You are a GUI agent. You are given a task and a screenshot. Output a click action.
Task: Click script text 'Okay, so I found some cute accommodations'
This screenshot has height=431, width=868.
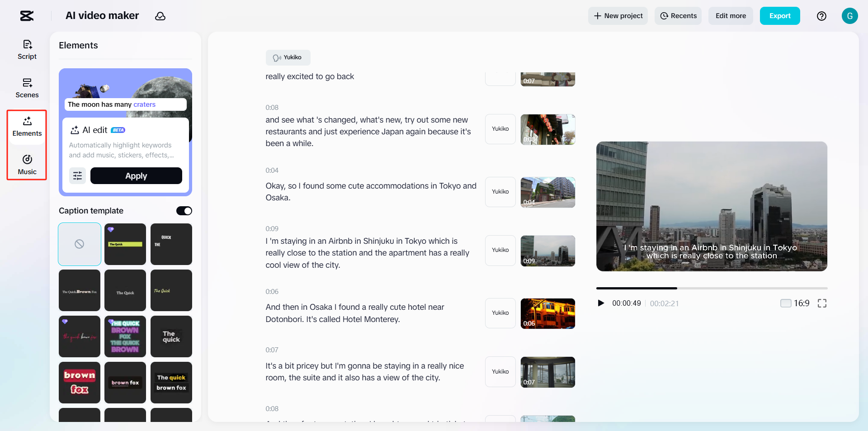pyautogui.click(x=371, y=192)
